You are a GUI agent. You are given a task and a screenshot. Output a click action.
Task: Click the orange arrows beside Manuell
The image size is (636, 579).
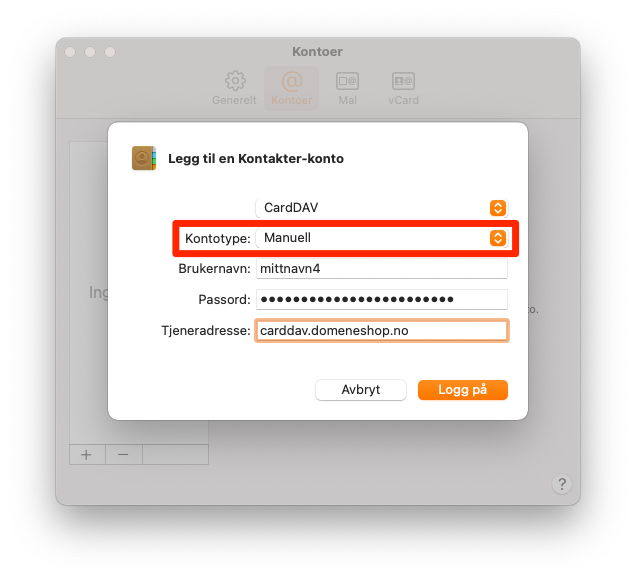498,238
